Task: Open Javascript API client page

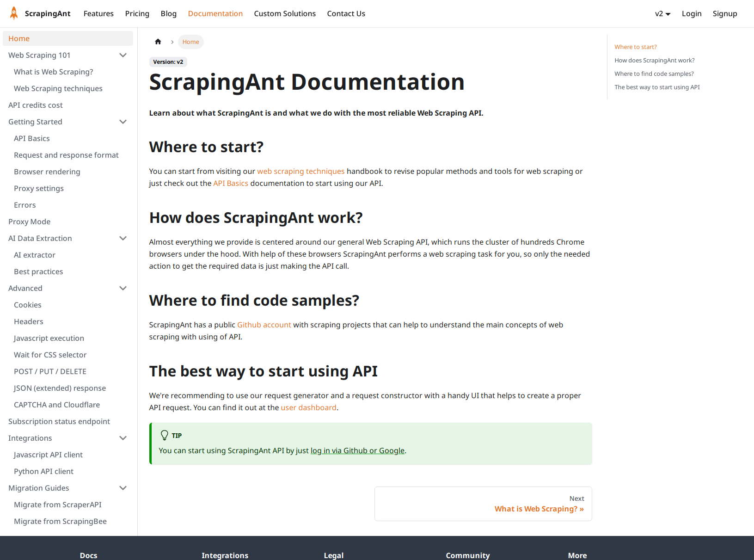Action: [x=49, y=455]
